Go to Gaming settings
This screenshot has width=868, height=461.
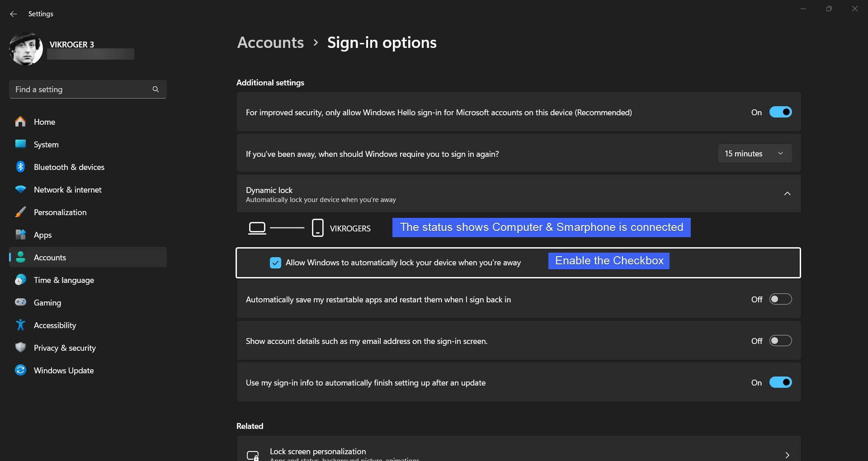coord(88,302)
